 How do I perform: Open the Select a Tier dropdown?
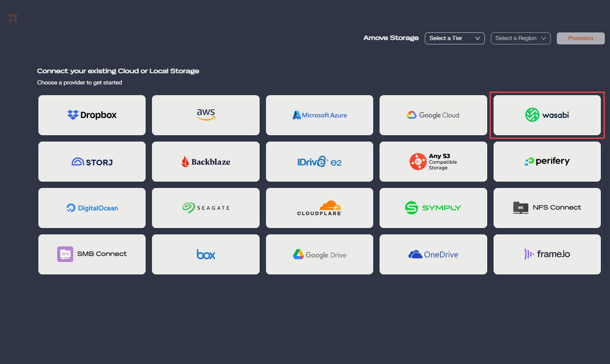click(x=454, y=38)
